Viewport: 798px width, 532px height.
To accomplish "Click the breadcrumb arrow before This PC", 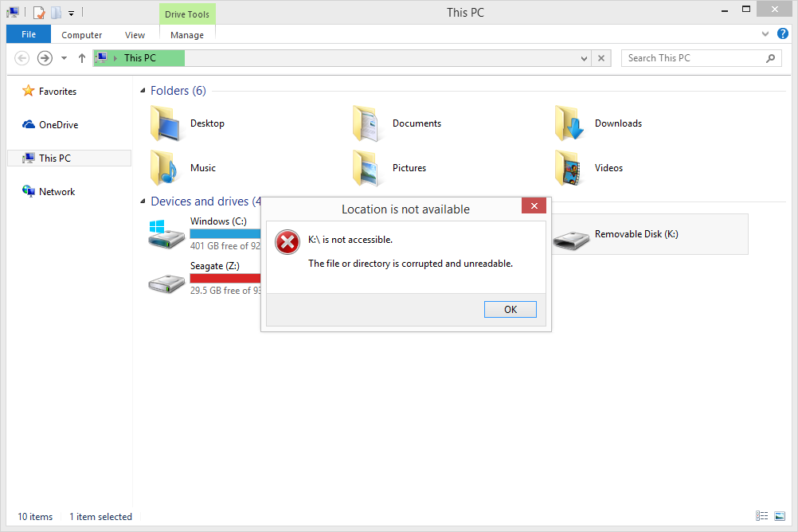I will [x=115, y=58].
